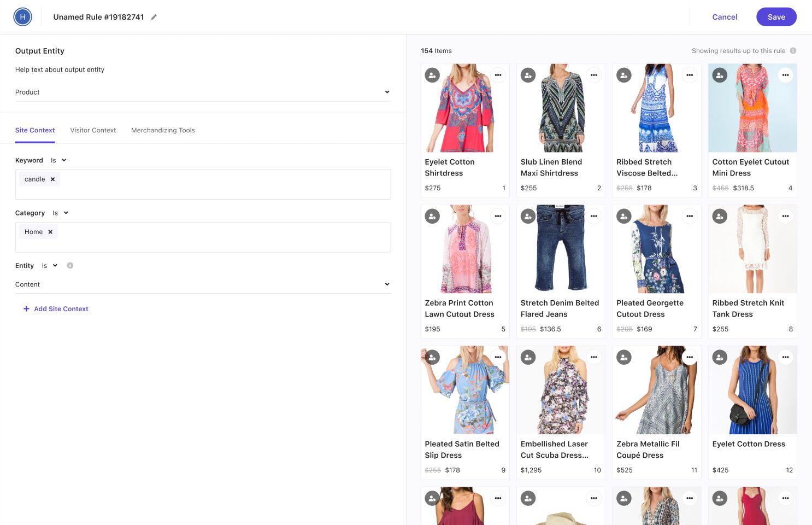Change the Entity 'Is' operator dropdown
The image size is (812, 525).
tap(50, 265)
